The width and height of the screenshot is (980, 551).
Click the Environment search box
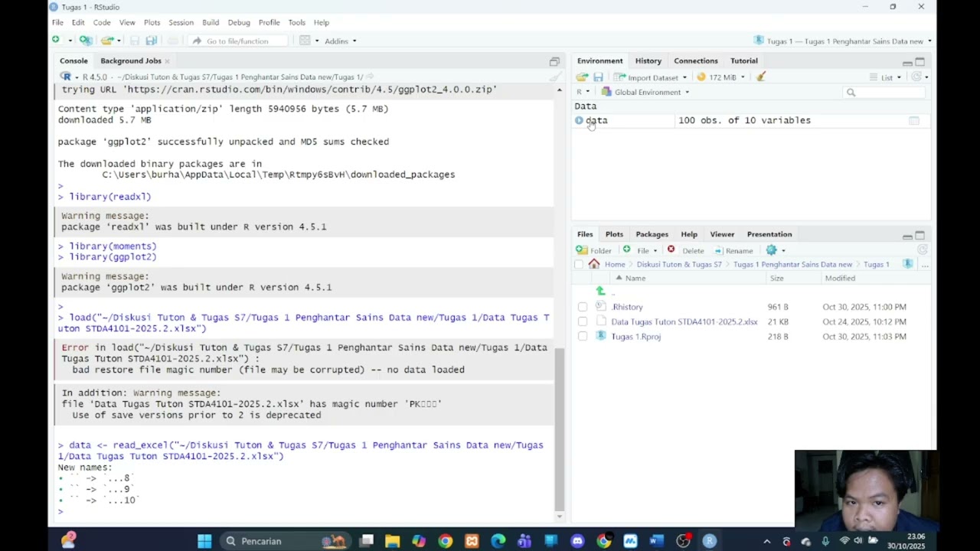[x=885, y=92]
